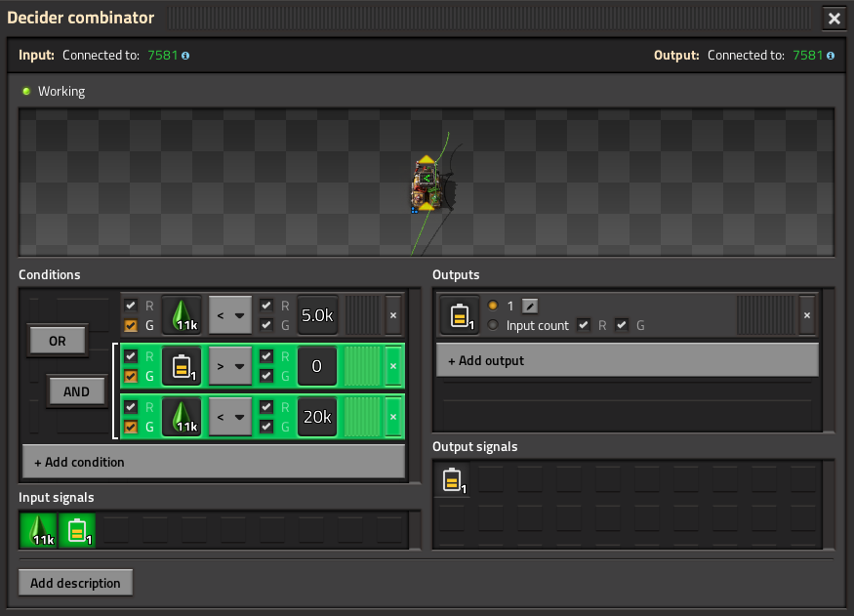Select the Input count radio button
The image size is (854, 616).
tap(493, 325)
